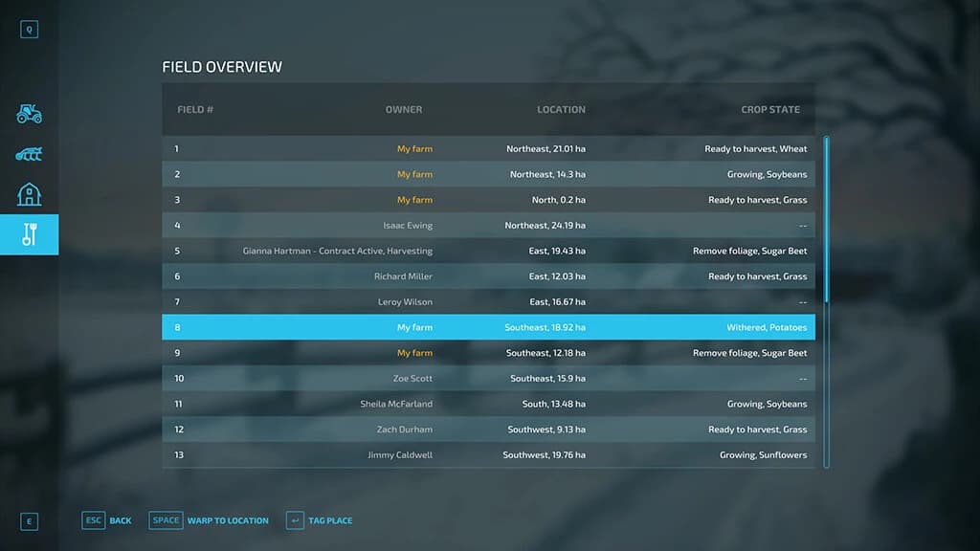Image resolution: width=980 pixels, height=551 pixels.
Task: Click the Tag Place label
Action: pos(330,520)
